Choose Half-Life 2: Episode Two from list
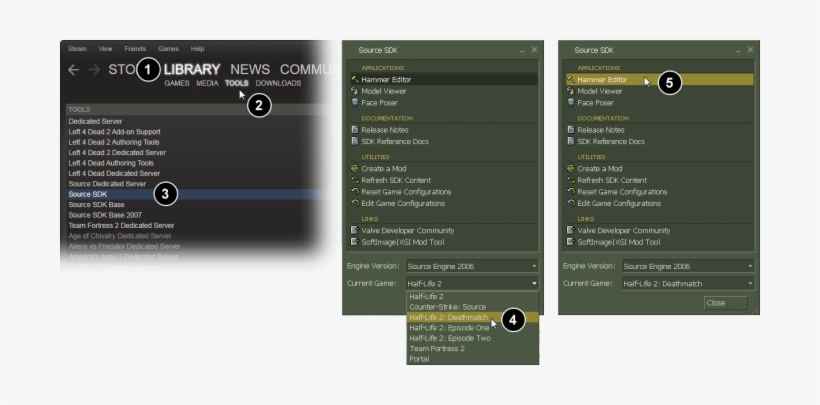This screenshot has height=405, width=820. pyautogui.click(x=472, y=338)
